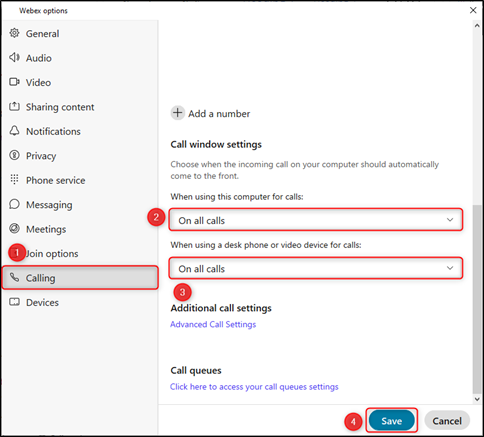Open the desk phone calls 'On all calls' dropdown
Screen dimensions: 484x437
pyautogui.click(x=316, y=268)
